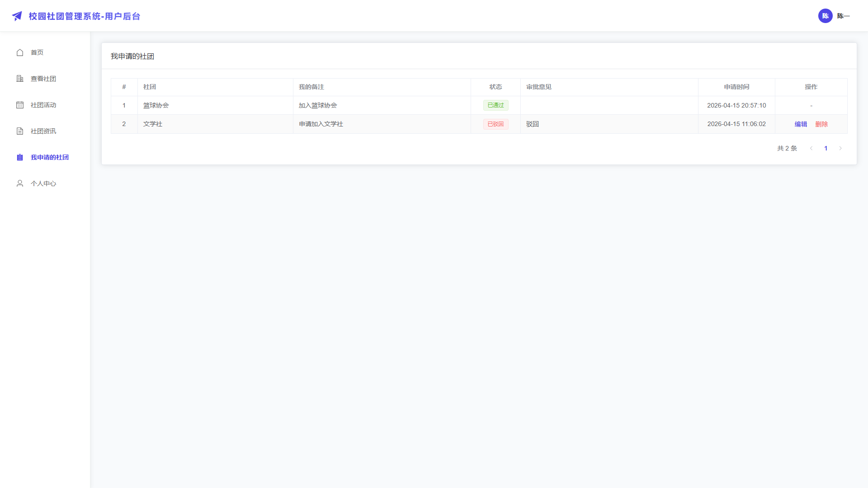Click the 状态 column header
Viewport: 868px width, 488px height.
(495, 87)
